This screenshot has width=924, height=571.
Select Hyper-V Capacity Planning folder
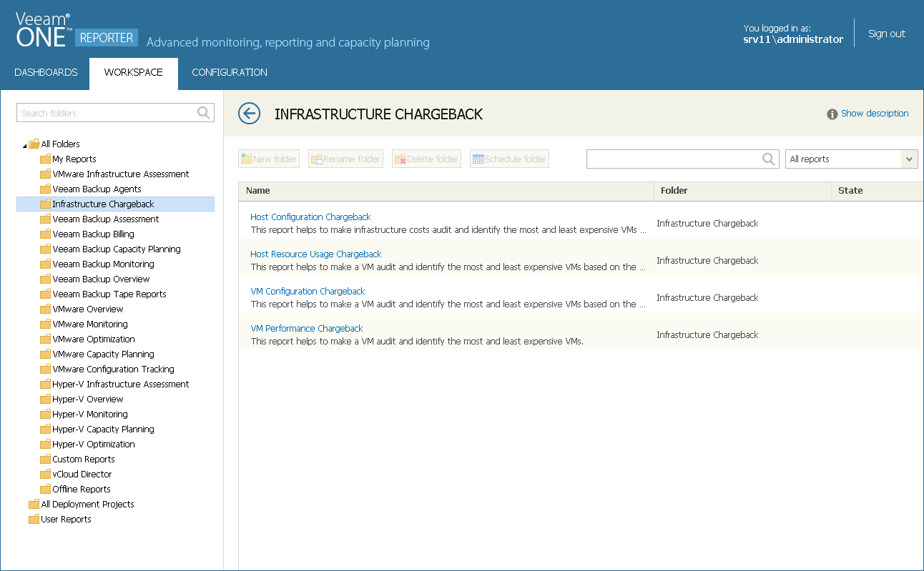pyautogui.click(x=103, y=429)
